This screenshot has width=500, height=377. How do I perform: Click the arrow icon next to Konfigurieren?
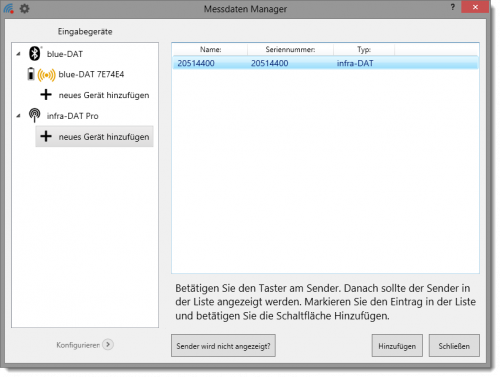[x=108, y=344]
